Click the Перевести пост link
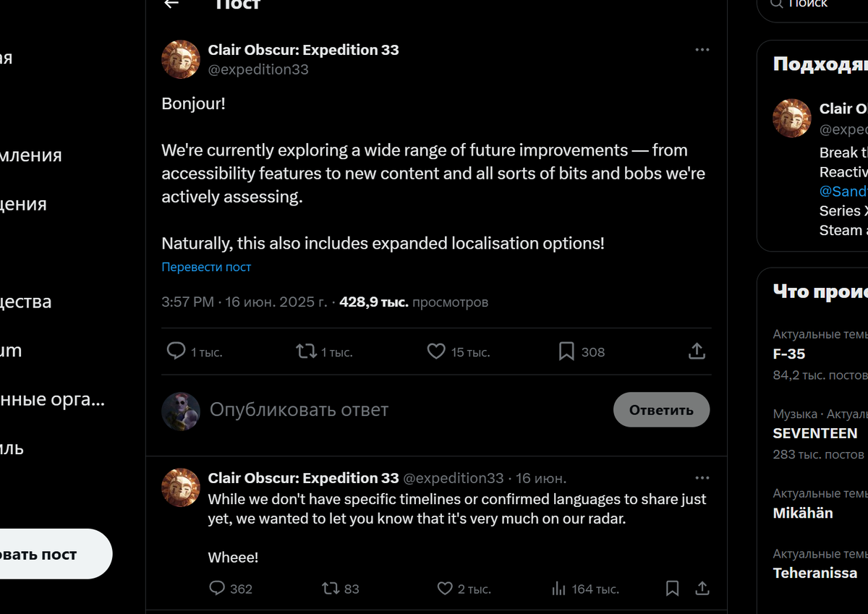 (x=206, y=267)
